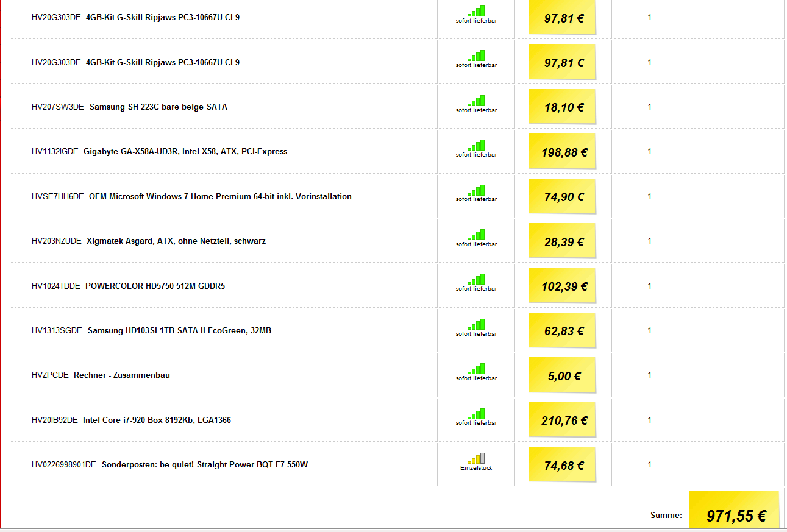The image size is (787, 532).
Task: Click sofort lieferbar label in Intel Core i7-920 row
Action: click(476, 423)
